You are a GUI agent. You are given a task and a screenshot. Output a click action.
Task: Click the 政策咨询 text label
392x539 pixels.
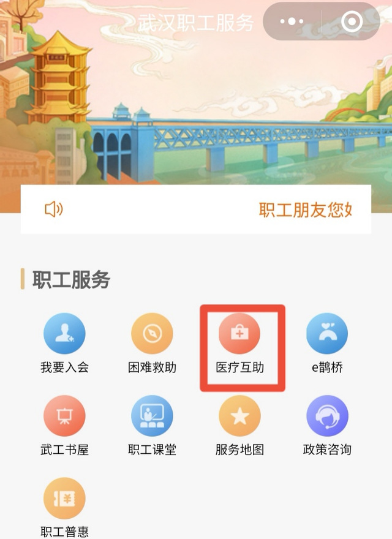click(x=327, y=450)
